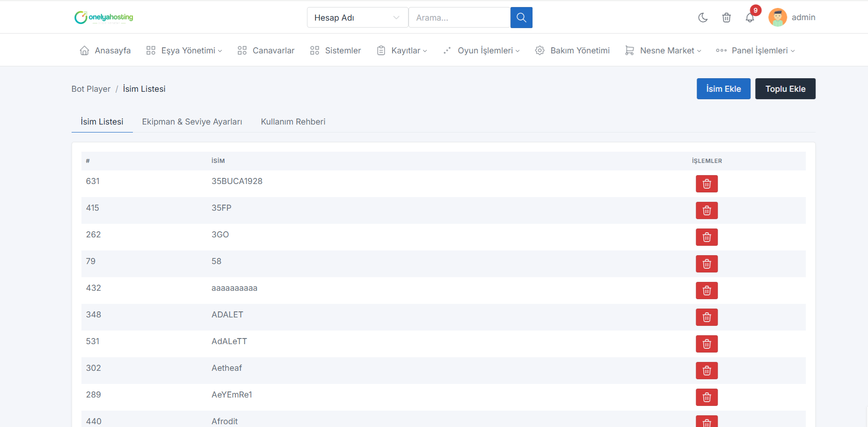The height and width of the screenshot is (427, 868).
Task: Open Bakım Yönetimi
Action: pos(572,51)
